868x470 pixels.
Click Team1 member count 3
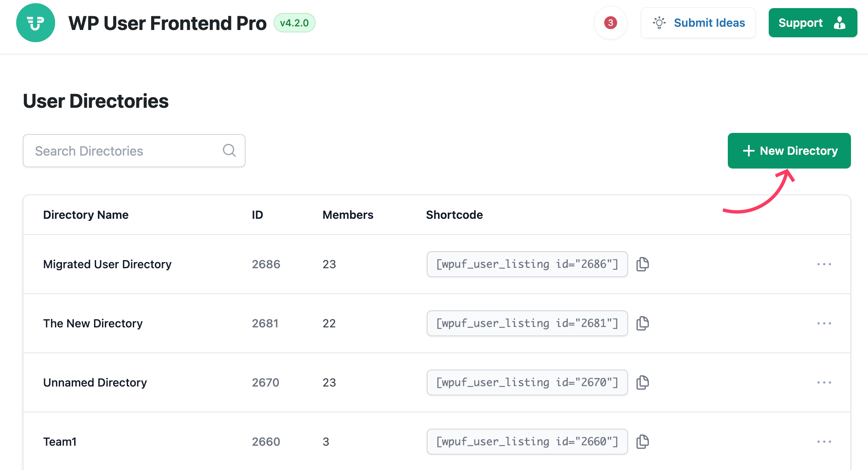tap(326, 442)
